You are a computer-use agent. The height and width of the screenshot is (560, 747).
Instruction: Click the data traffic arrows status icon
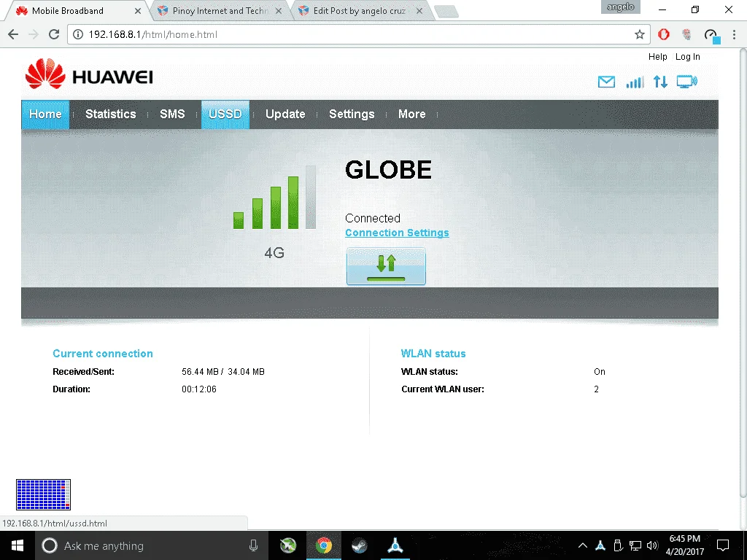660,82
